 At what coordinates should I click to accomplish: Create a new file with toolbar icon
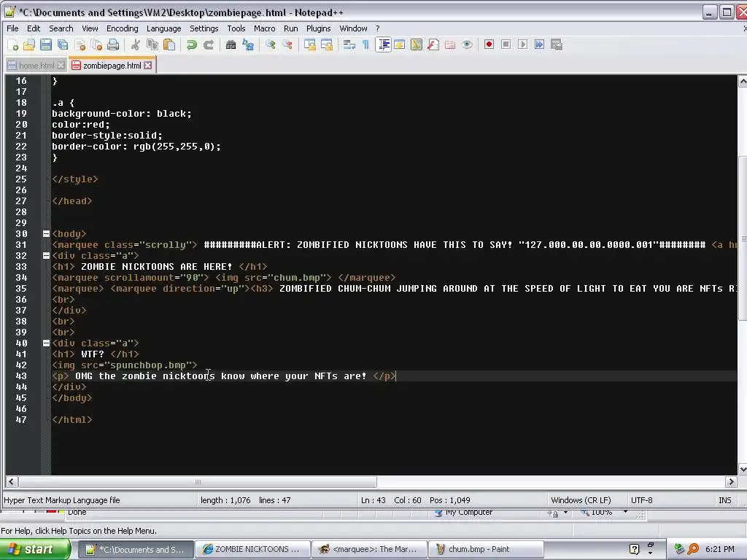[13, 44]
